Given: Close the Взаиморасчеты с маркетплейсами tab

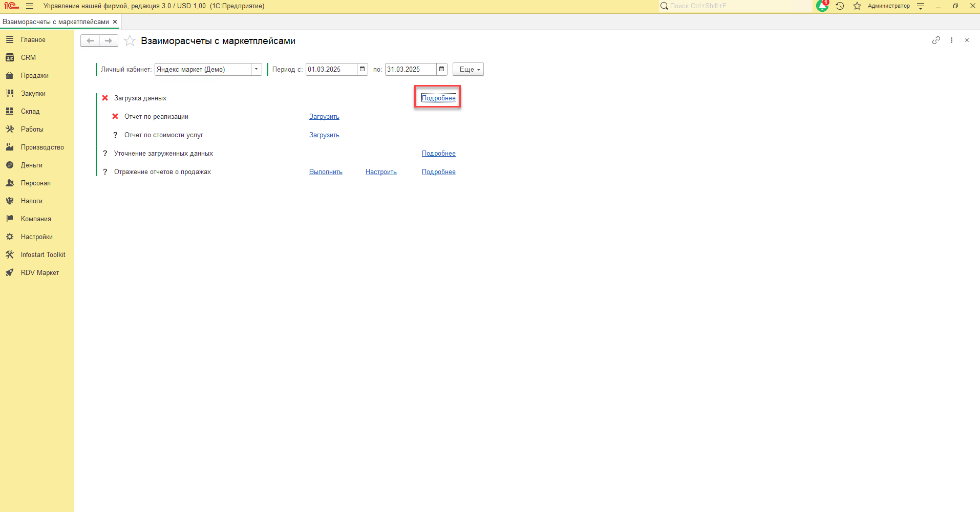Looking at the screenshot, I should (115, 22).
